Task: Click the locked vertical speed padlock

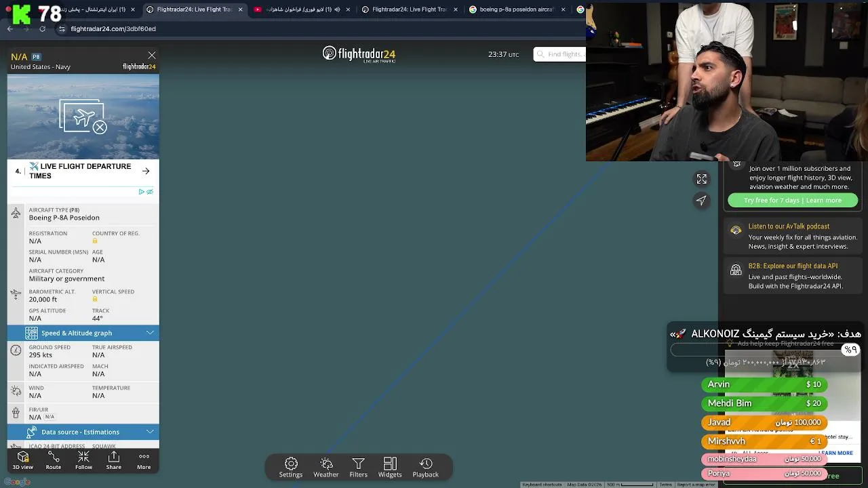Action: (95, 300)
